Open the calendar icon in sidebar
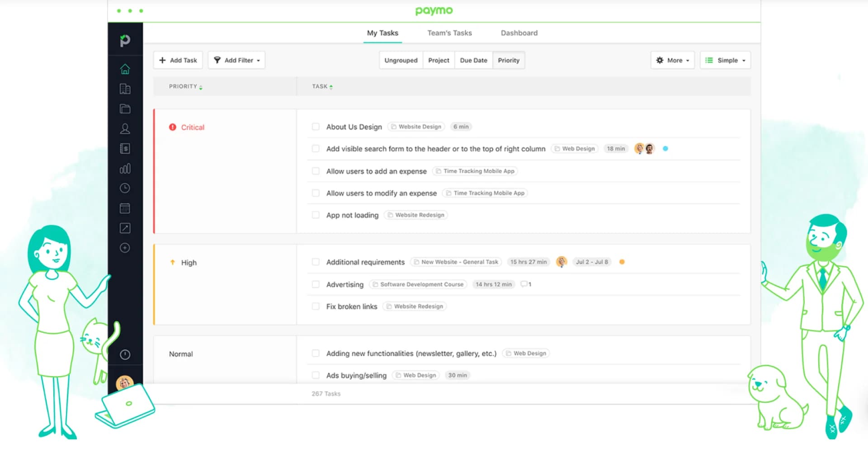This screenshot has width=868, height=457. 125,208
